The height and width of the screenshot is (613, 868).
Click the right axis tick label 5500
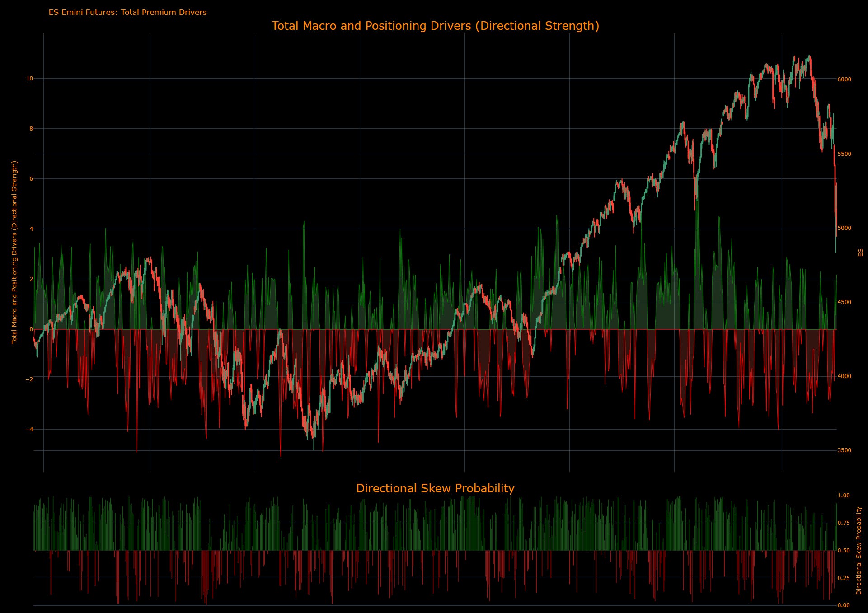click(x=844, y=154)
